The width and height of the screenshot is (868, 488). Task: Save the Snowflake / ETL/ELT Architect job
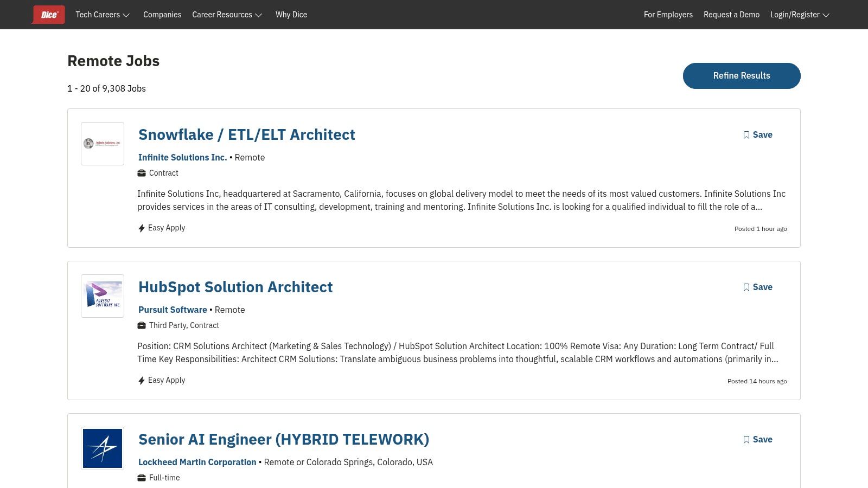pos(758,134)
